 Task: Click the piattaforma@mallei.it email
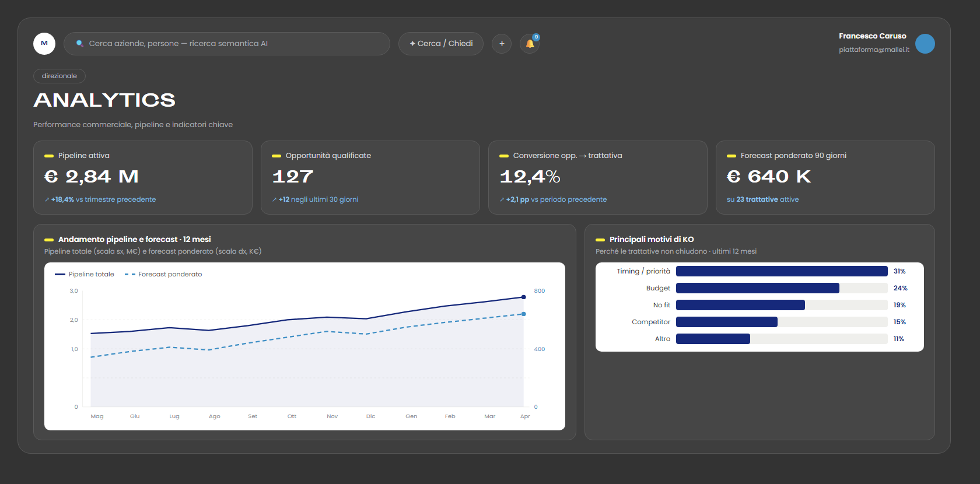click(874, 50)
